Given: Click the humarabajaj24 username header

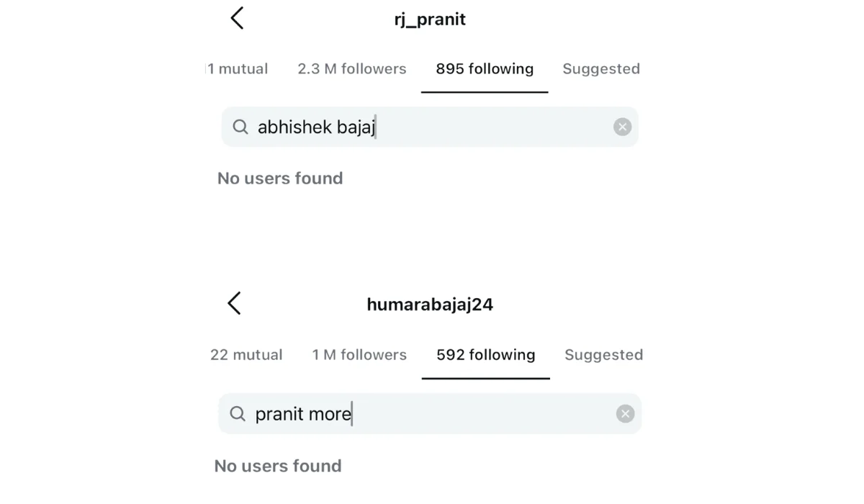Looking at the screenshot, I should 430,304.
